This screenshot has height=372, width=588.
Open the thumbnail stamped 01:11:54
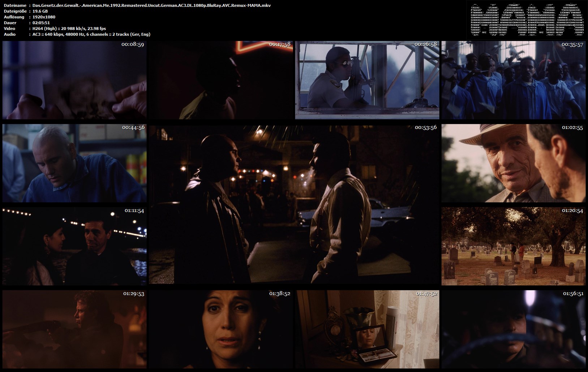tap(74, 246)
